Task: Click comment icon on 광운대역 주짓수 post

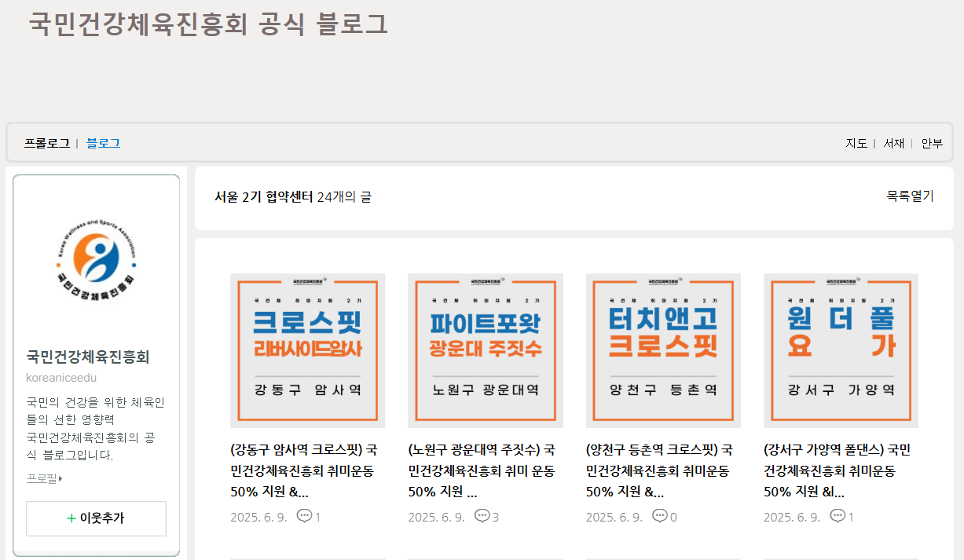Action: [482, 516]
